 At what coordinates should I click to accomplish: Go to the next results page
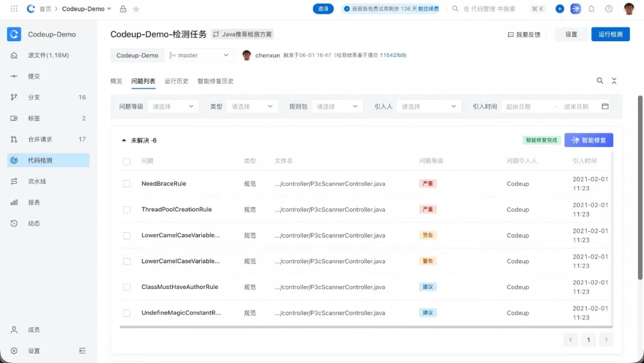(x=606, y=340)
